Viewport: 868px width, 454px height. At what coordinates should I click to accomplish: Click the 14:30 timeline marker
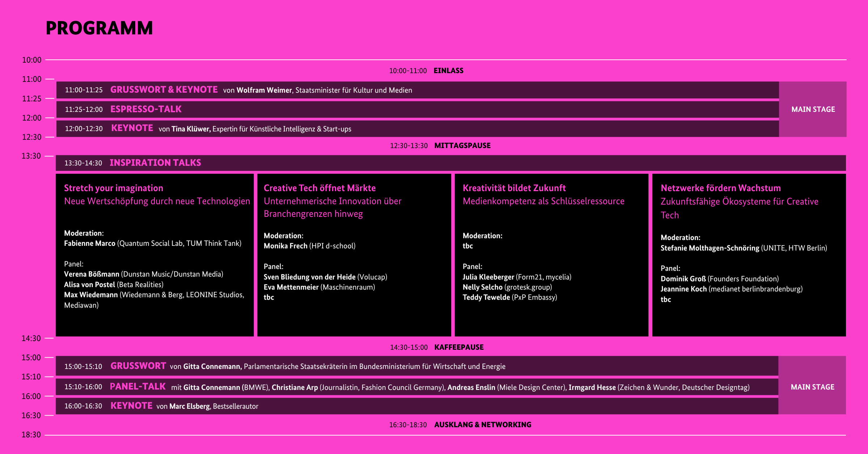(x=31, y=339)
